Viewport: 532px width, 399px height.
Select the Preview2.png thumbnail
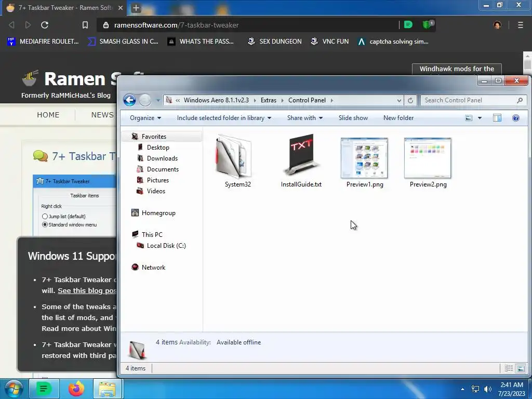[428, 158]
